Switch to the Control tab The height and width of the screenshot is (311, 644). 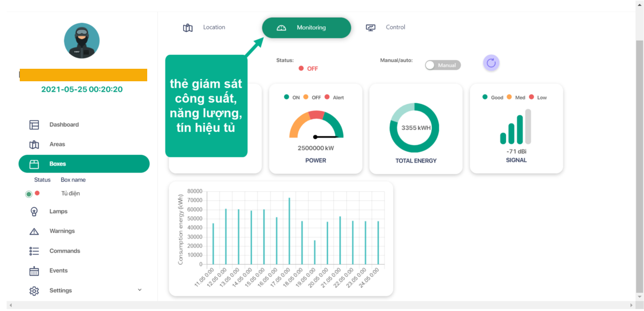pos(385,28)
